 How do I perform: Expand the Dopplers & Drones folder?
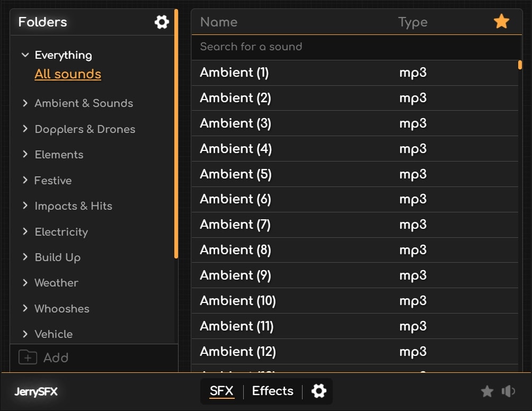25,129
